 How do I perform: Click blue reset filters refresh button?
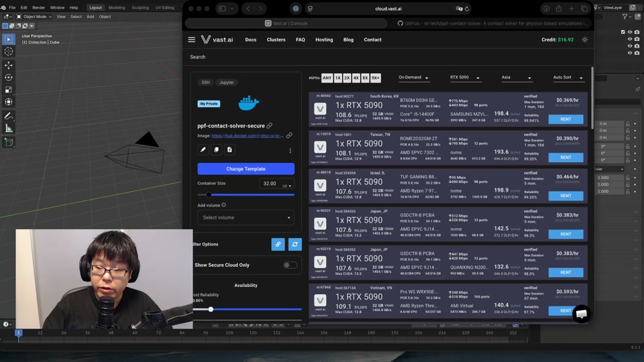295,244
